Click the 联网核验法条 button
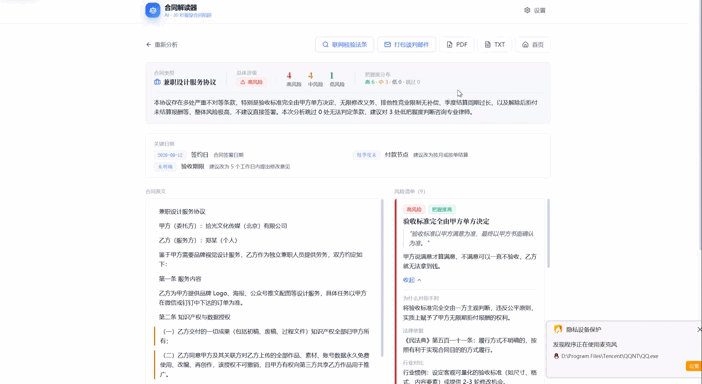This screenshot has width=702, height=384. tap(344, 45)
